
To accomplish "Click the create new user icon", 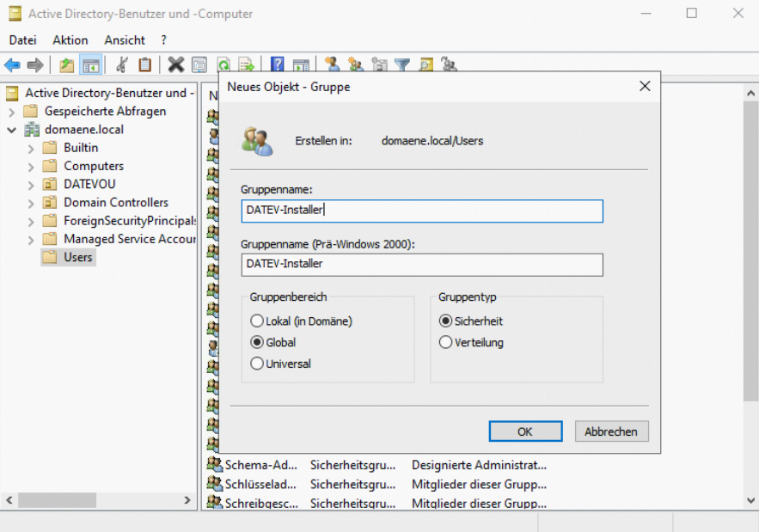I will click(x=332, y=64).
